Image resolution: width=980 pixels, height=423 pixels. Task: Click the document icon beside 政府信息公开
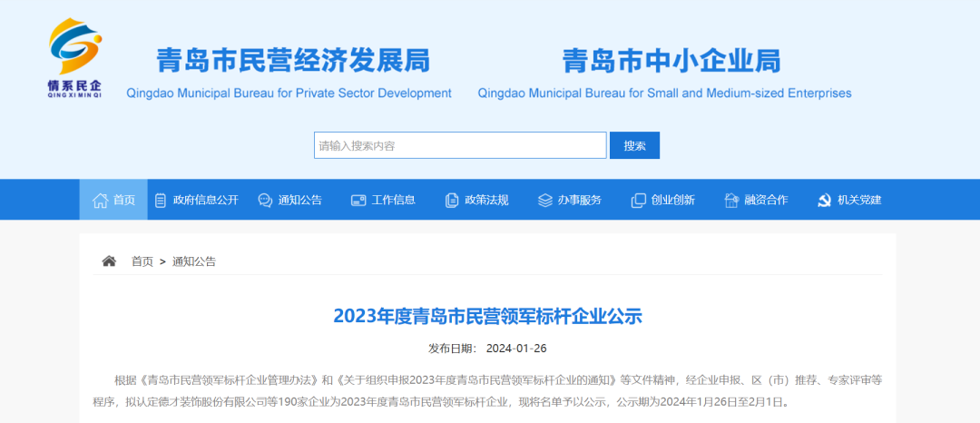161,200
